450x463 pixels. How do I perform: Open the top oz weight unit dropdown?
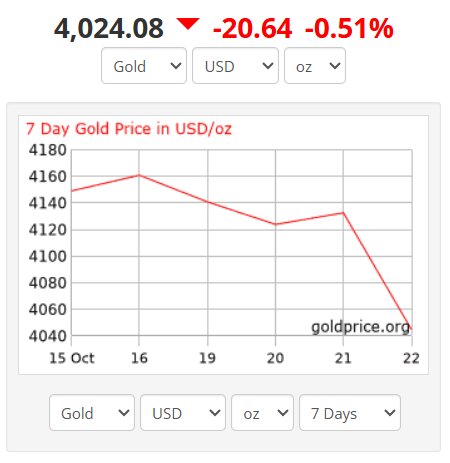point(315,66)
